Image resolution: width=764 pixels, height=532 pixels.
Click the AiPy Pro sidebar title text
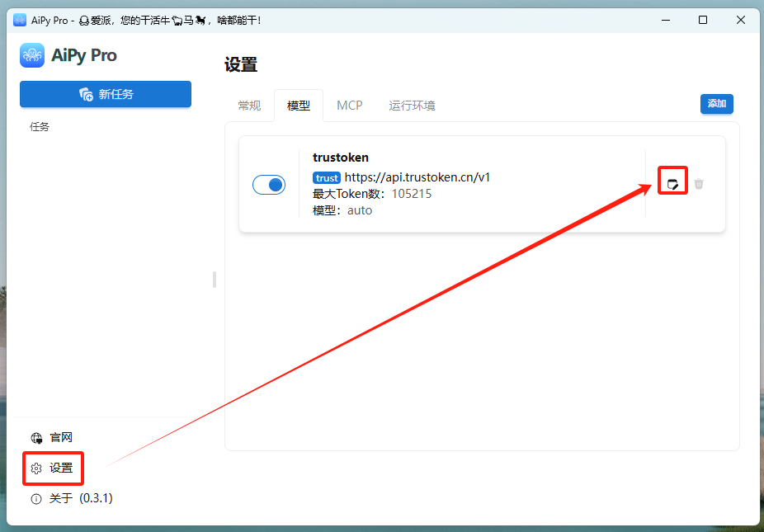(x=84, y=55)
